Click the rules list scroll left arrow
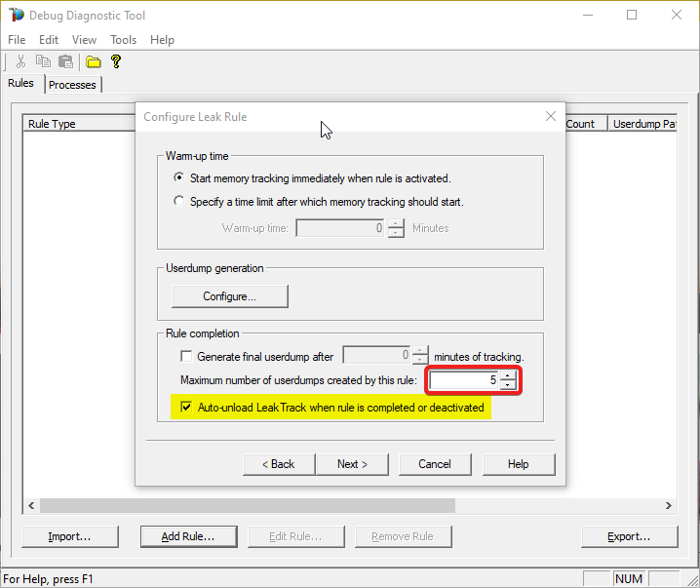 (31, 505)
